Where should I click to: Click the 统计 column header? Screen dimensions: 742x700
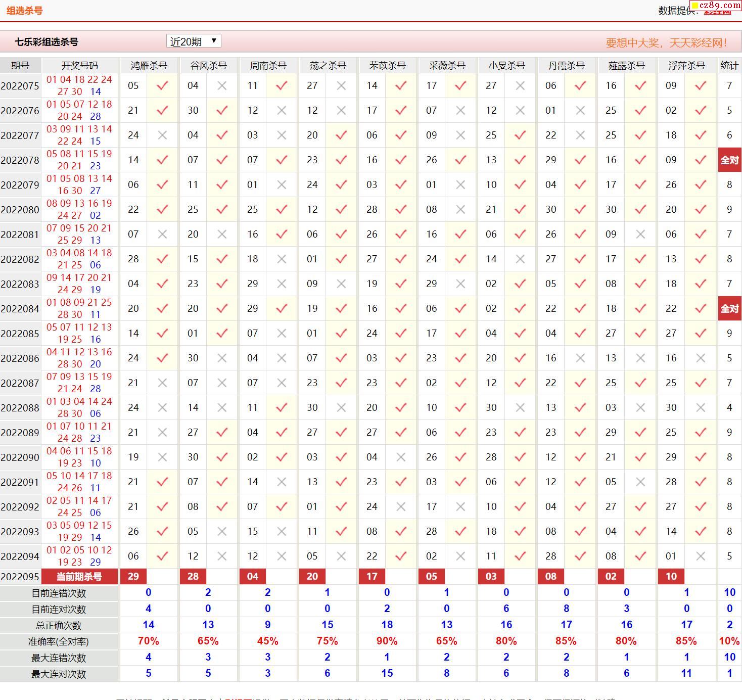729,66
